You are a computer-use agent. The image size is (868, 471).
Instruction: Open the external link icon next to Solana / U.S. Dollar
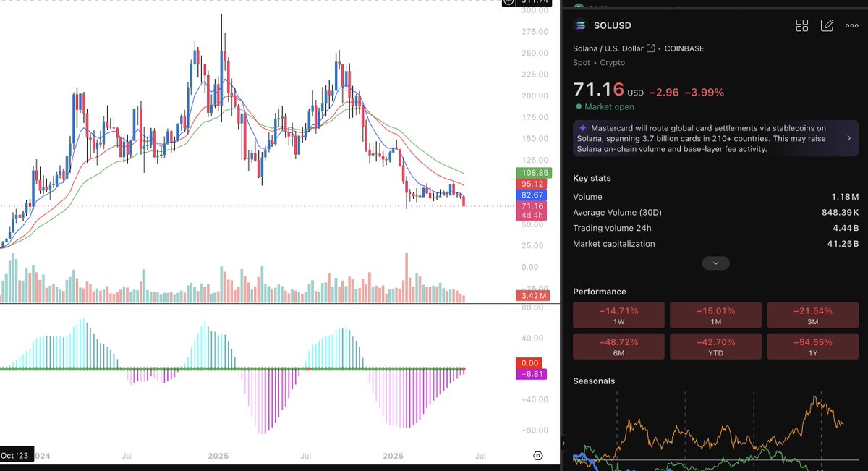coord(650,48)
